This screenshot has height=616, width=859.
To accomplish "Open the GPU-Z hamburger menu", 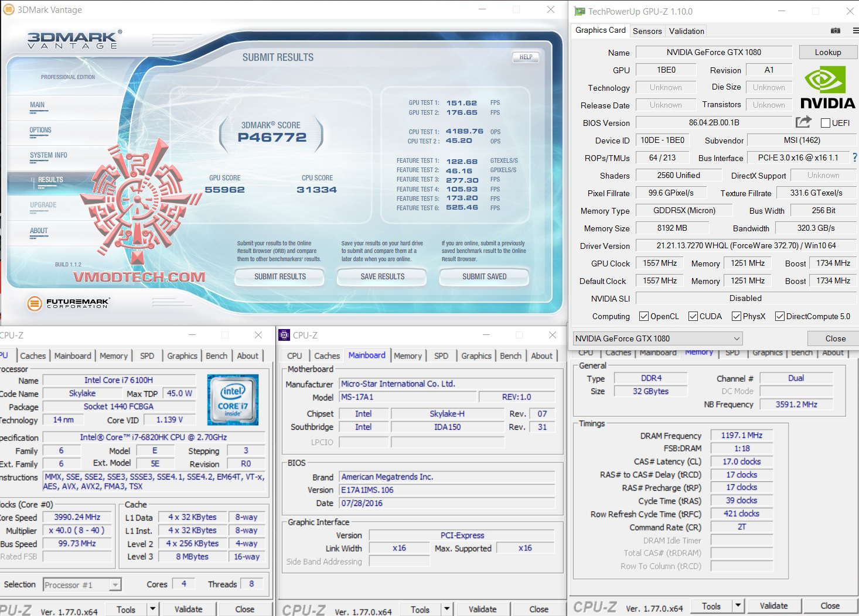I will (855, 30).
